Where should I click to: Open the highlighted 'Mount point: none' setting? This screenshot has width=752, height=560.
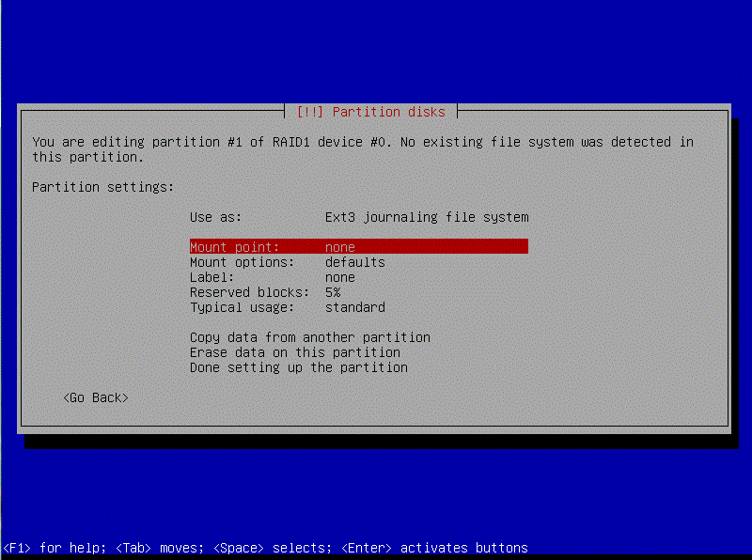point(359,246)
